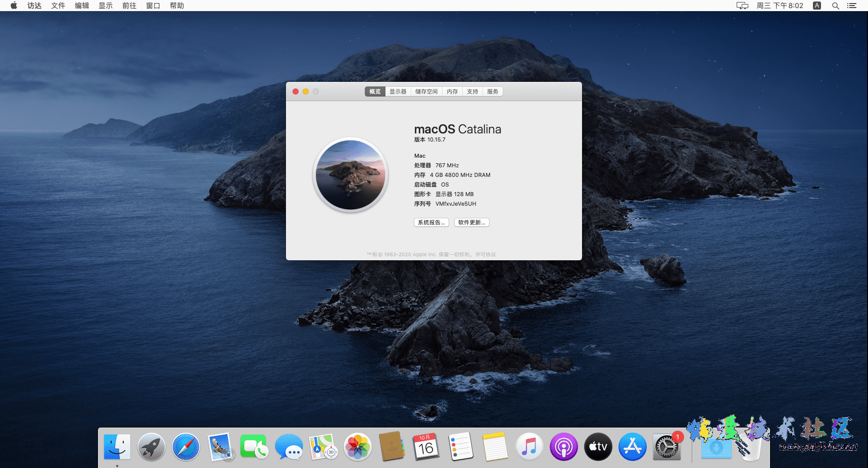This screenshot has height=468, width=868.
Task: Open the 窗口 menu
Action: coord(153,6)
